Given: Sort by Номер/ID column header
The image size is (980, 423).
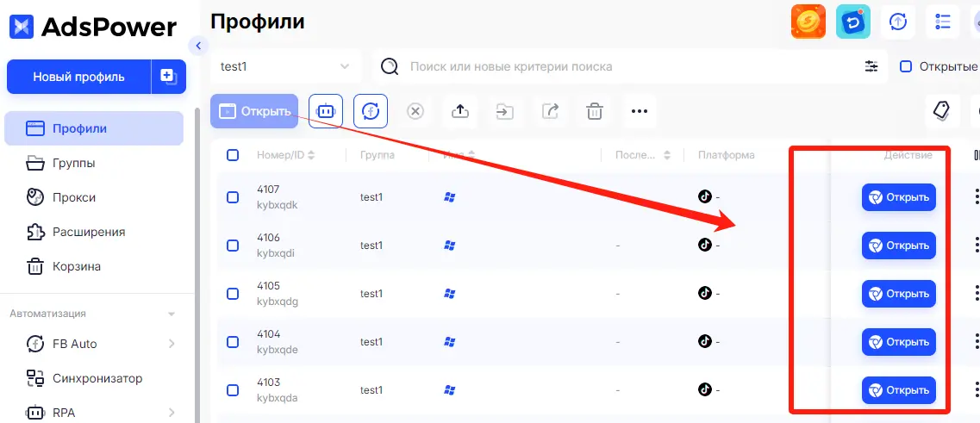Looking at the screenshot, I should (285, 155).
